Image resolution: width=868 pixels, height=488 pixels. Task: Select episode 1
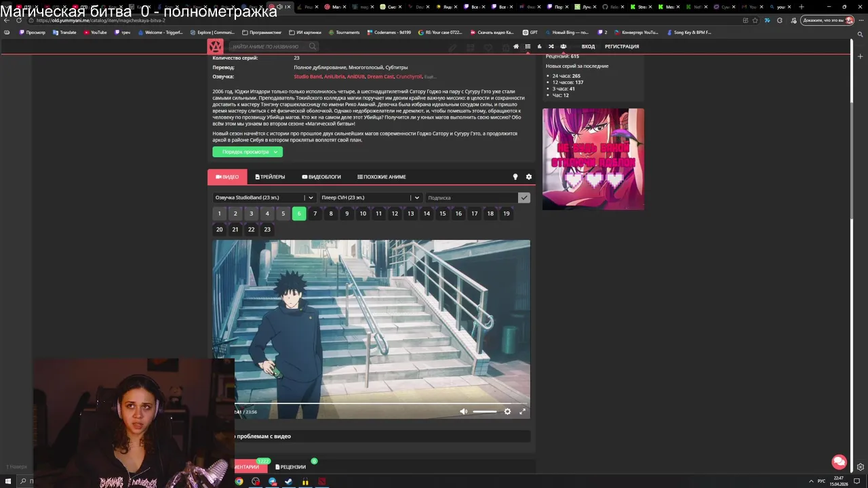[x=219, y=213]
